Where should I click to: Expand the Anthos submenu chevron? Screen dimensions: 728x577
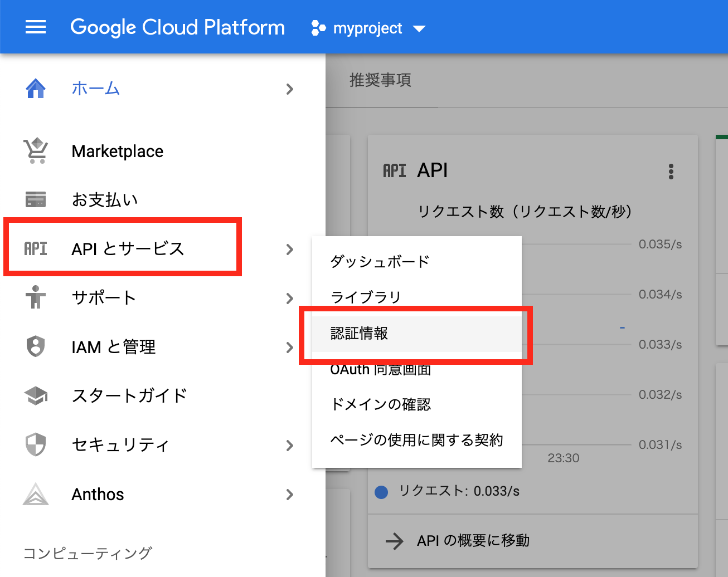(x=289, y=495)
